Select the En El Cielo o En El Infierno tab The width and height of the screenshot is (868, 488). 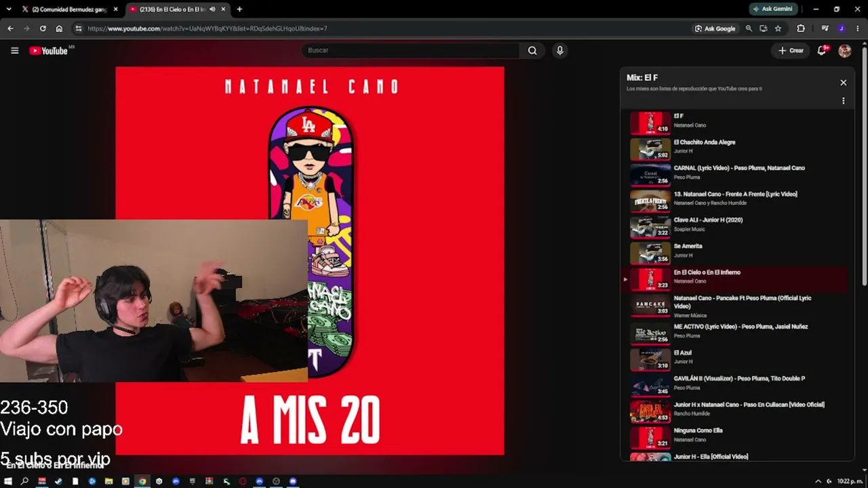173,9
